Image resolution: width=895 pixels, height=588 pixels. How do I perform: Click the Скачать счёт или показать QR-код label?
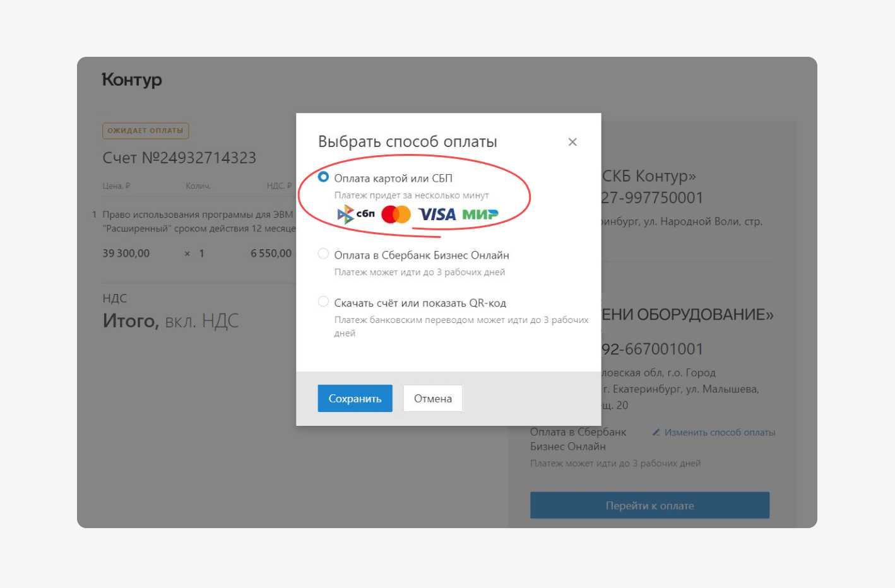pos(420,303)
